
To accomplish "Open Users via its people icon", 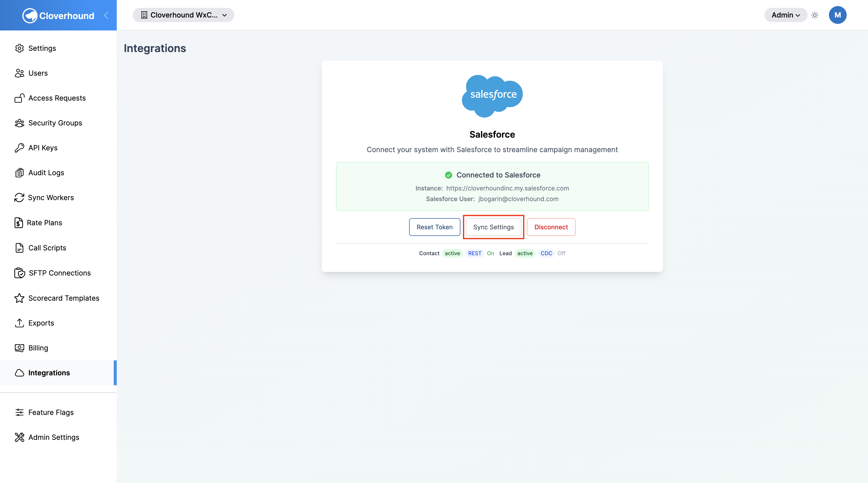I will pyautogui.click(x=19, y=73).
